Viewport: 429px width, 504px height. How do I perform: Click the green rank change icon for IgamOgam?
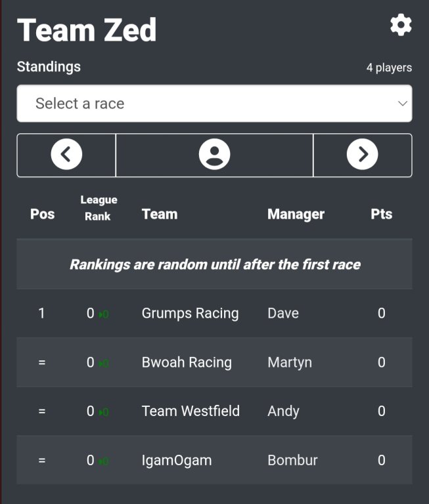click(104, 461)
